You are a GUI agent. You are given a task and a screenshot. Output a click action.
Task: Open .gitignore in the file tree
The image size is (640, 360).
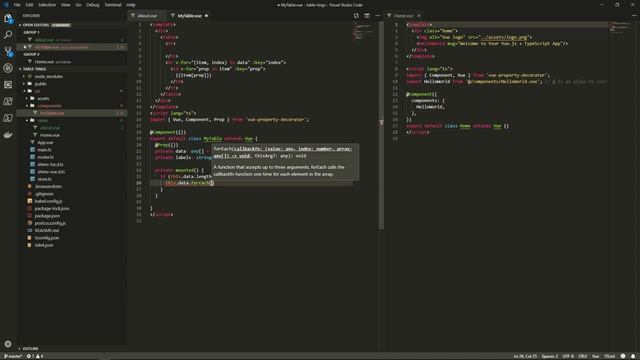coord(44,193)
